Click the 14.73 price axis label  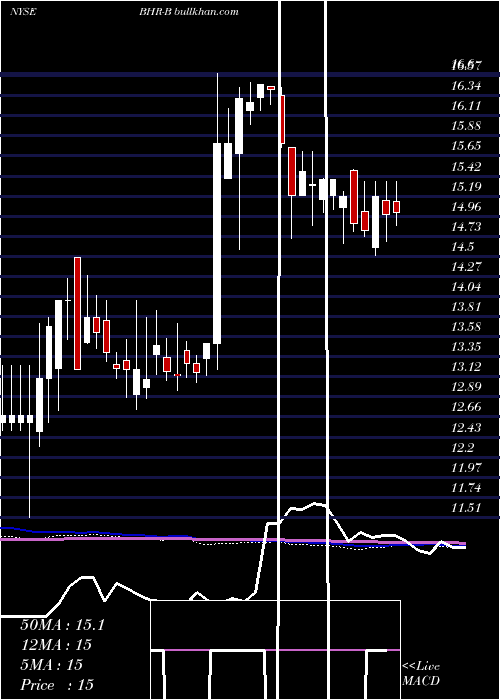tap(467, 227)
